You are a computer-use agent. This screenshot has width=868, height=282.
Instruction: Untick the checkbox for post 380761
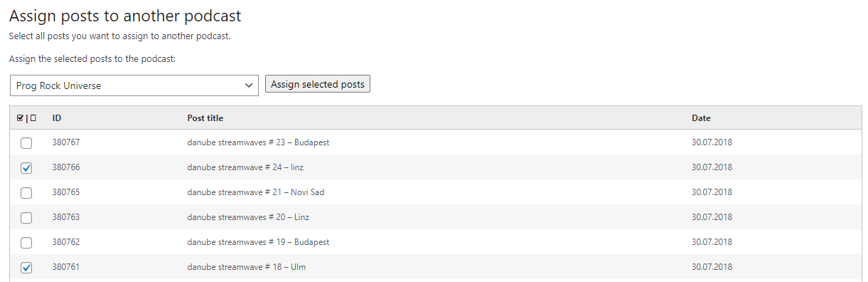pyautogui.click(x=26, y=268)
